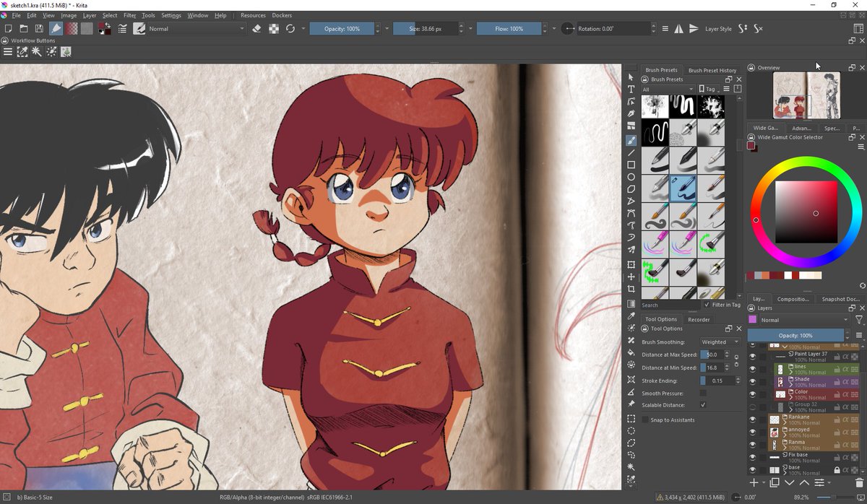Select the Line tool
The image size is (867, 504).
click(x=631, y=152)
